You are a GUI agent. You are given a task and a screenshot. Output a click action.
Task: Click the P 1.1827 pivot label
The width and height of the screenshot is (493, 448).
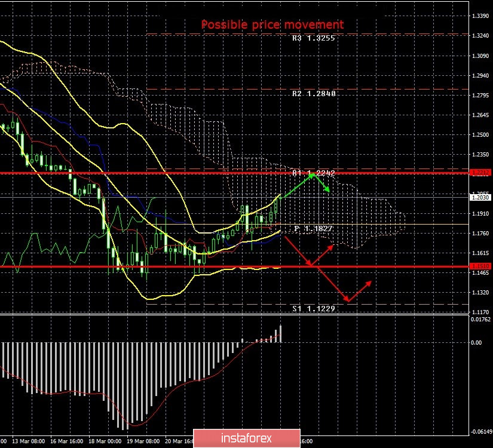pos(313,229)
